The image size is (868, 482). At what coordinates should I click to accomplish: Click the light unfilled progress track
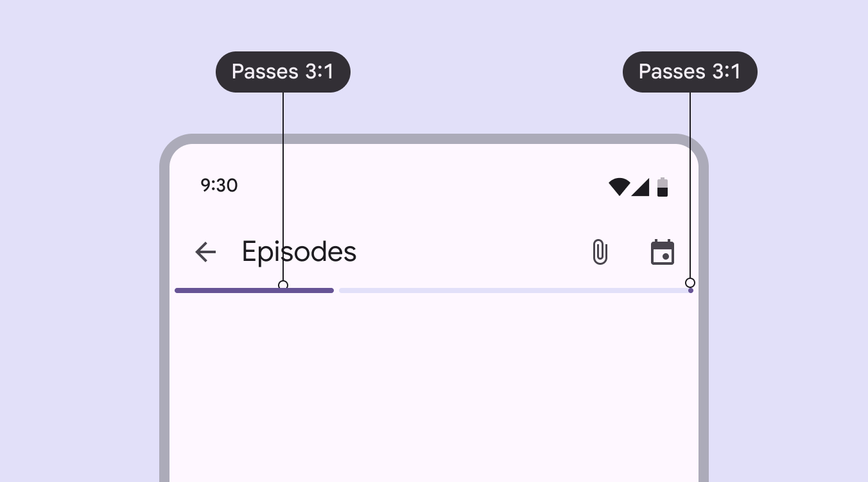point(514,290)
